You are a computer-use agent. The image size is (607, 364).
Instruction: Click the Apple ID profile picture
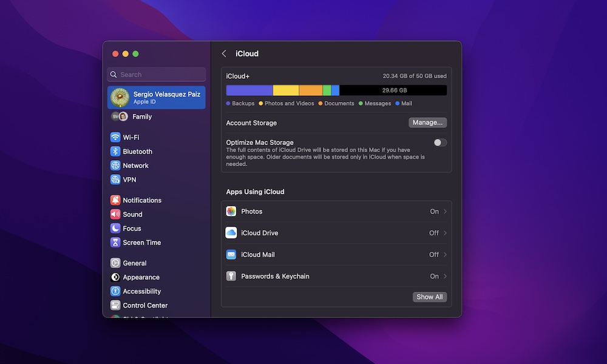[x=120, y=97]
